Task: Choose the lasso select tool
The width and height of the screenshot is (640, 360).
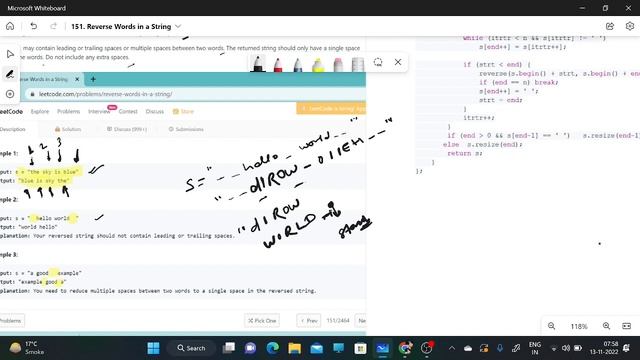Action: pyautogui.click(x=378, y=62)
